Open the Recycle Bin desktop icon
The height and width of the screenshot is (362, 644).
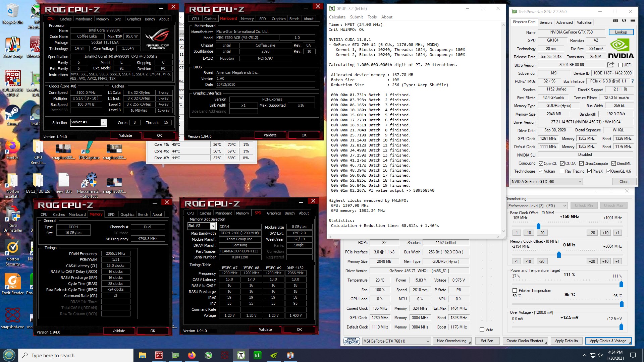[13, 14]
